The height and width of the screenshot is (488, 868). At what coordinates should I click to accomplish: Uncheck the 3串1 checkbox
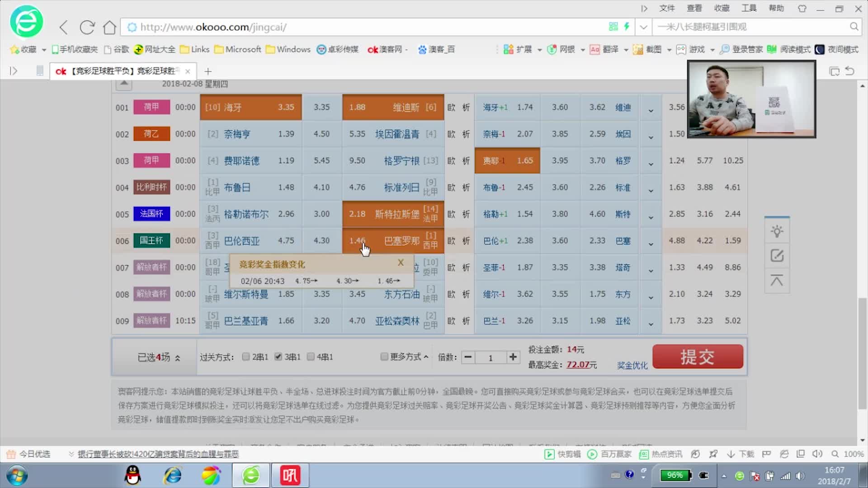pyautogui.click(x=278, y=357)
